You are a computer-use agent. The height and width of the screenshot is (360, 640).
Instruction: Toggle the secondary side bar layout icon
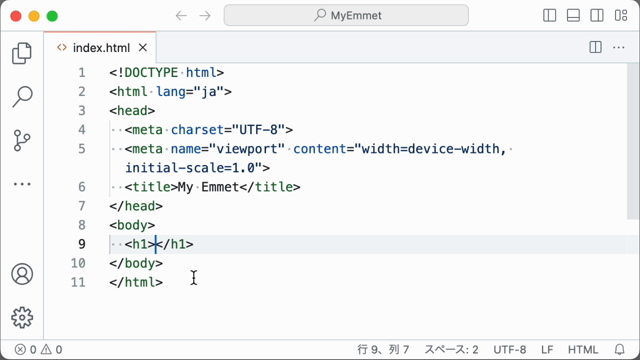tap(597, 16)
